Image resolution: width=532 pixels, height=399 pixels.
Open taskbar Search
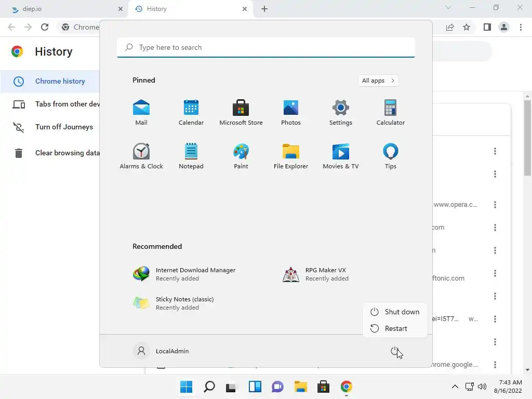[209, 387]
